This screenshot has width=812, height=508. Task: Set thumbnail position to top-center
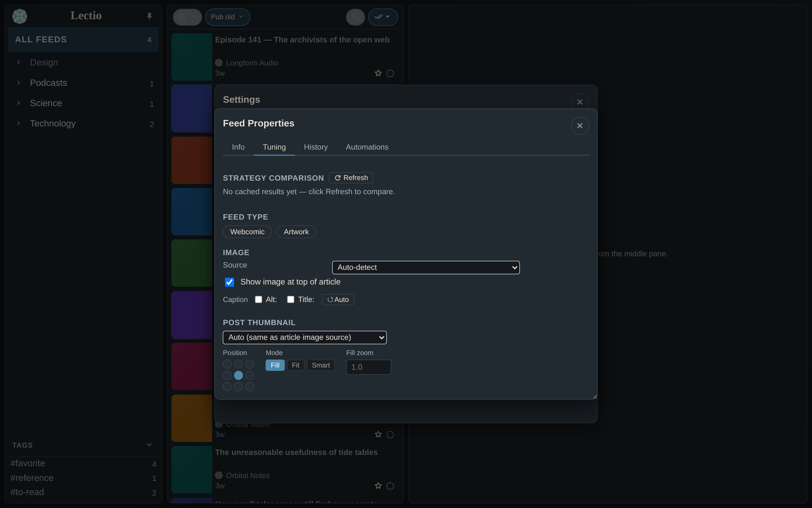click(x=239, y=364)
